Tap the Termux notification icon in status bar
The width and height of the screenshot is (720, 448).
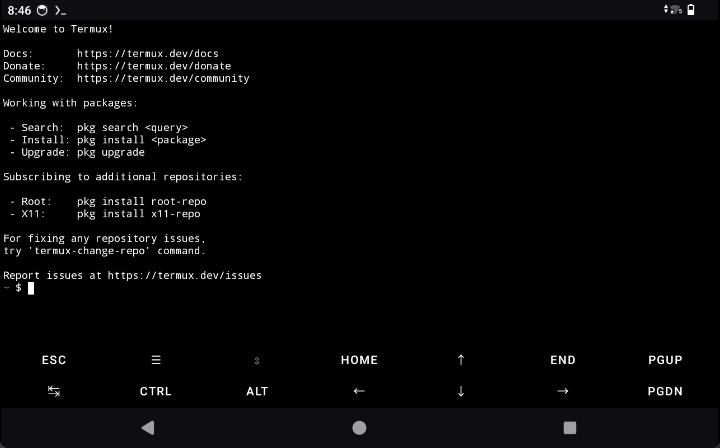tap(61, 10)
